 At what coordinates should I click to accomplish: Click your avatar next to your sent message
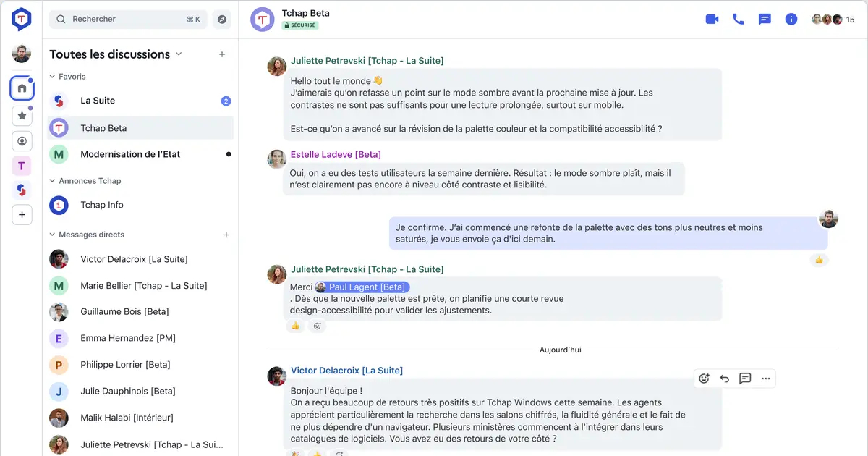(829, 219)
